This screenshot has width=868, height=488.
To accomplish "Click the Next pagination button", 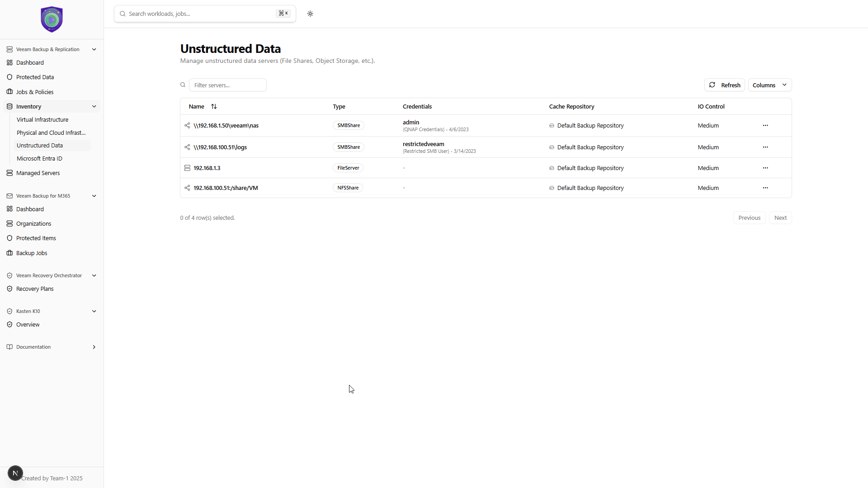I will 780,218.
